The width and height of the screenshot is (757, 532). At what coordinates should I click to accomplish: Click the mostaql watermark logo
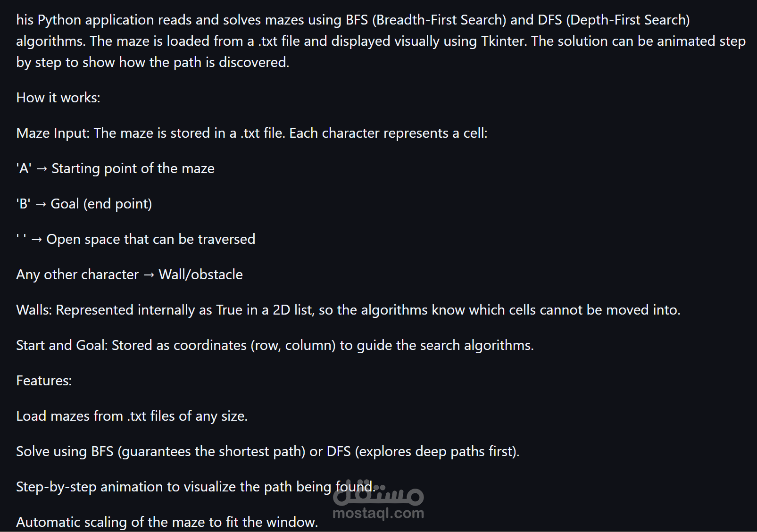click(378, 494)
